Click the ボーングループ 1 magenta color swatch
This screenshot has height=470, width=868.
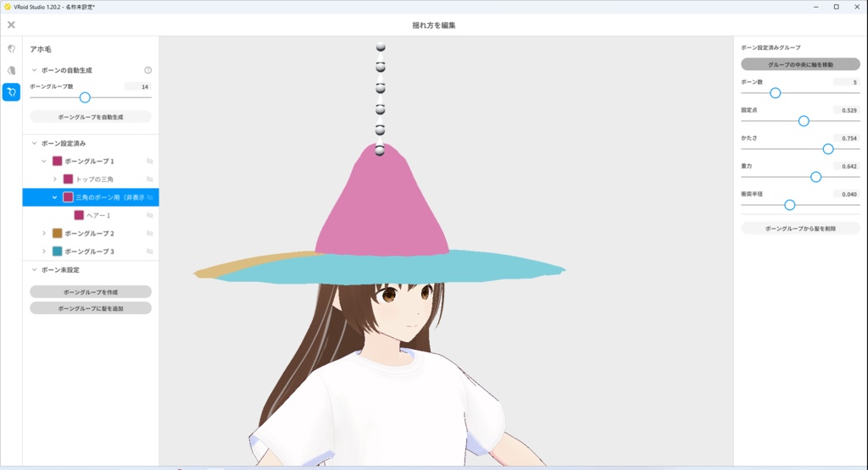[x=58, y=162]
